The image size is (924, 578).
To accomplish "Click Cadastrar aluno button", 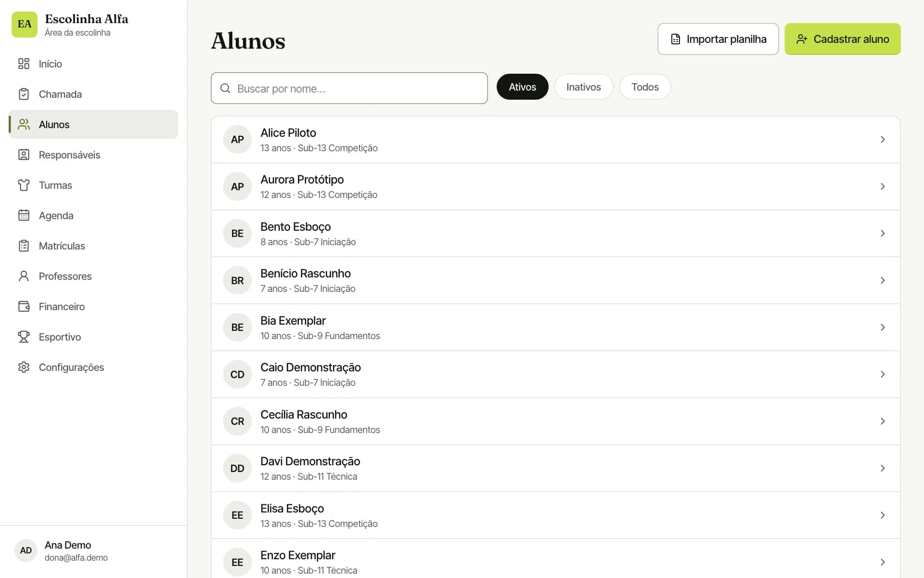I will coord(842,39).
